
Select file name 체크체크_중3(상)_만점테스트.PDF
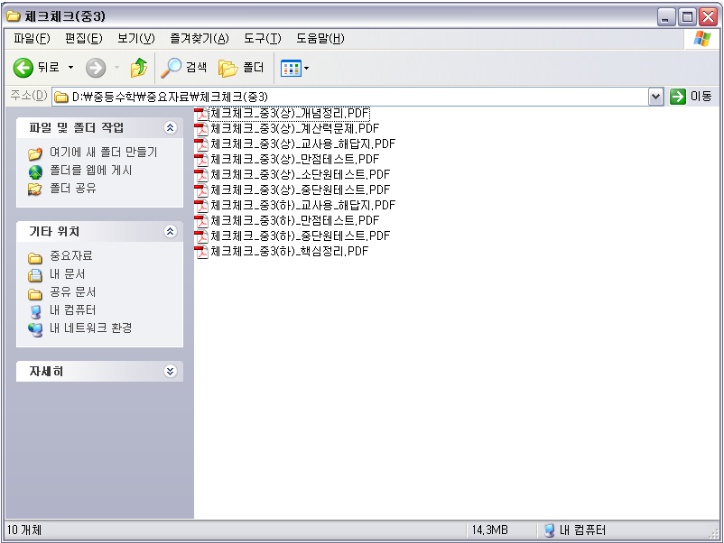coord(295,159)
